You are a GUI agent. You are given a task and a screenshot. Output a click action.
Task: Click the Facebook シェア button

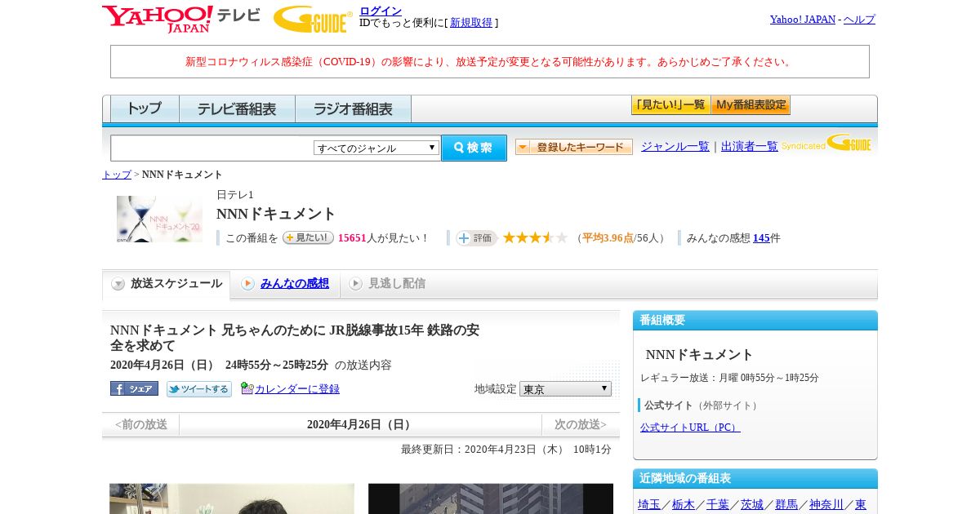coord(134,388)
